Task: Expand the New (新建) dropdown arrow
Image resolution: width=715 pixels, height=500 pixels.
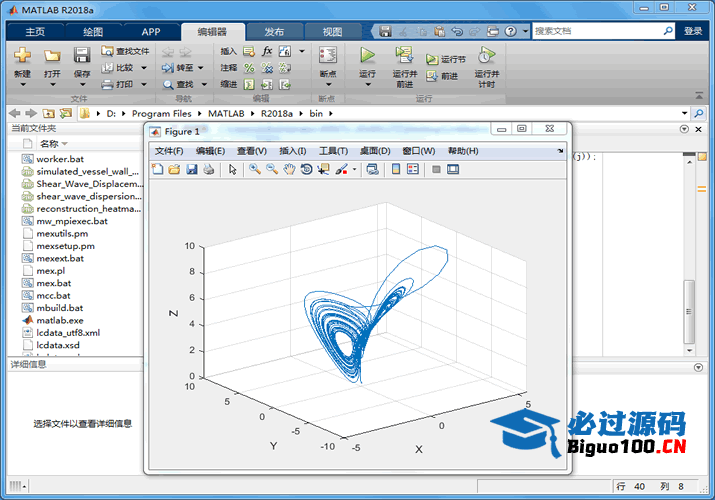Action: [22, 85]
